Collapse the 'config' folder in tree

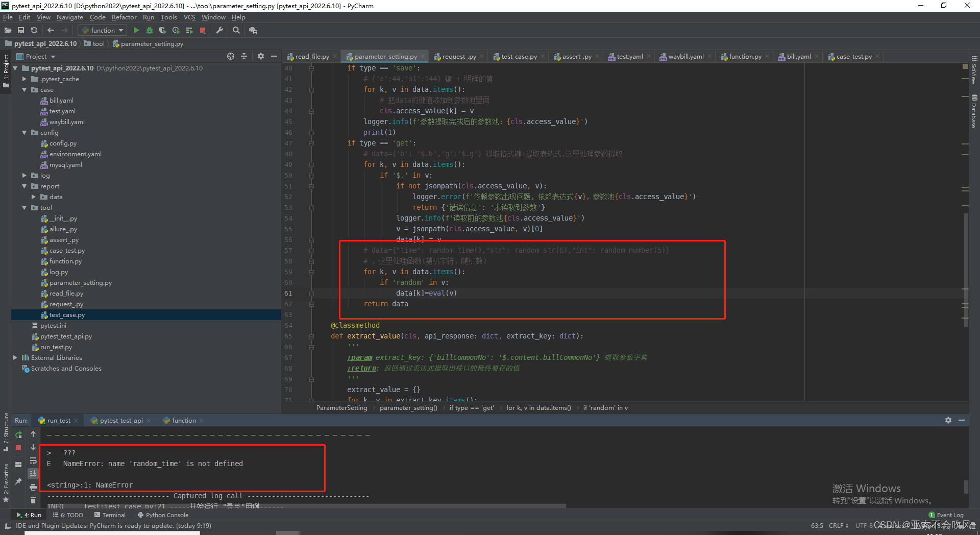(x=24, y=133)
